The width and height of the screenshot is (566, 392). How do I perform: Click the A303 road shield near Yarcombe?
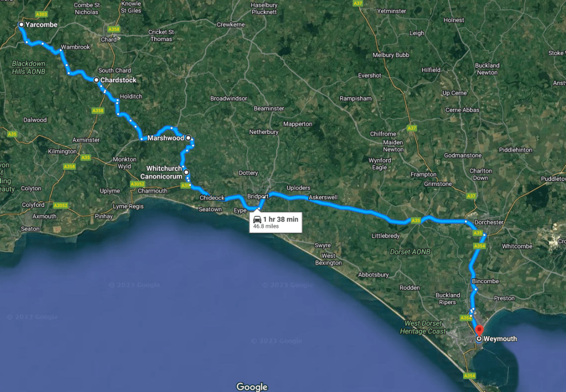[x=41, y=14]
